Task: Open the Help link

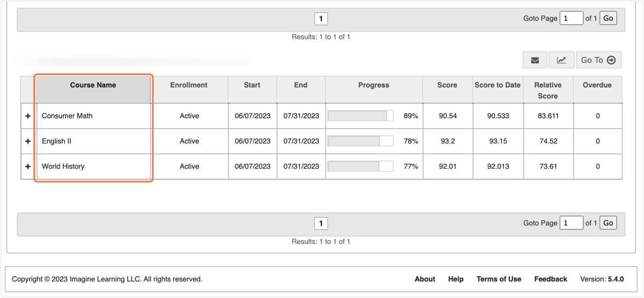Action: coord(456,279)
